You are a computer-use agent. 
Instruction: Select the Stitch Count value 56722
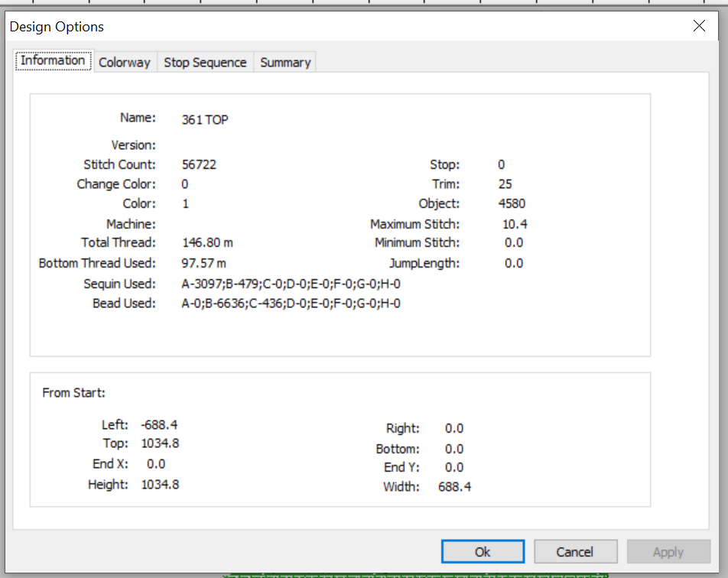[199, 165]
